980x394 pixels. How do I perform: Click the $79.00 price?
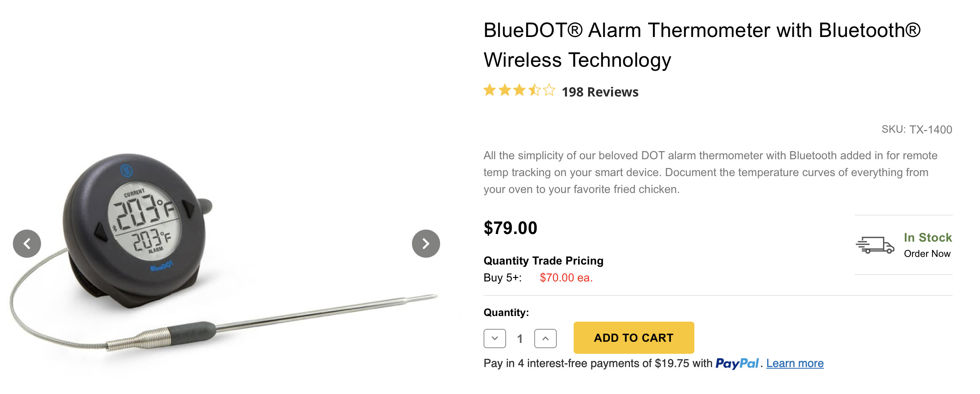510,228
